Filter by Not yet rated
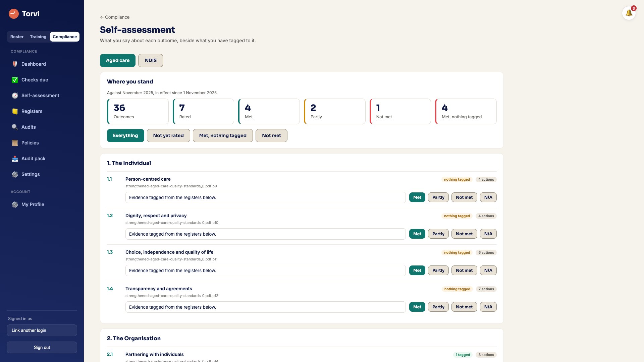Image resolution: width=644 pixels, height=362 pixels. click(x=168, y=135)
